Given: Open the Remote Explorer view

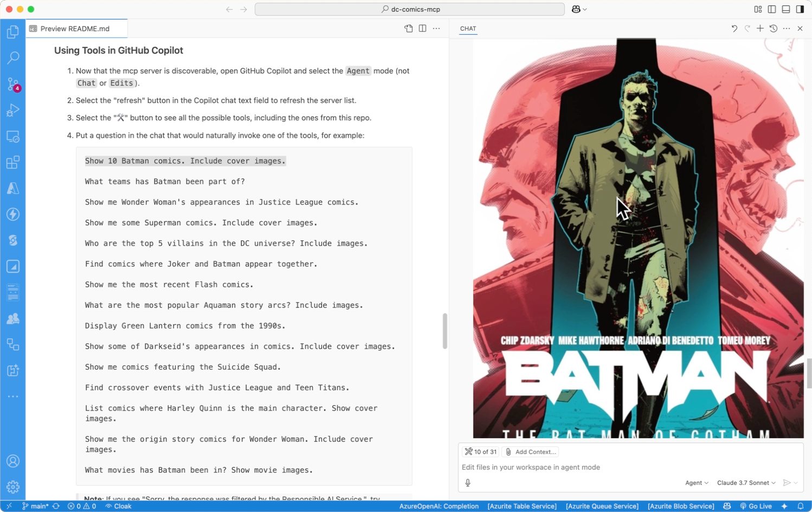Looking at the screenshot, I should coord(13,136).
